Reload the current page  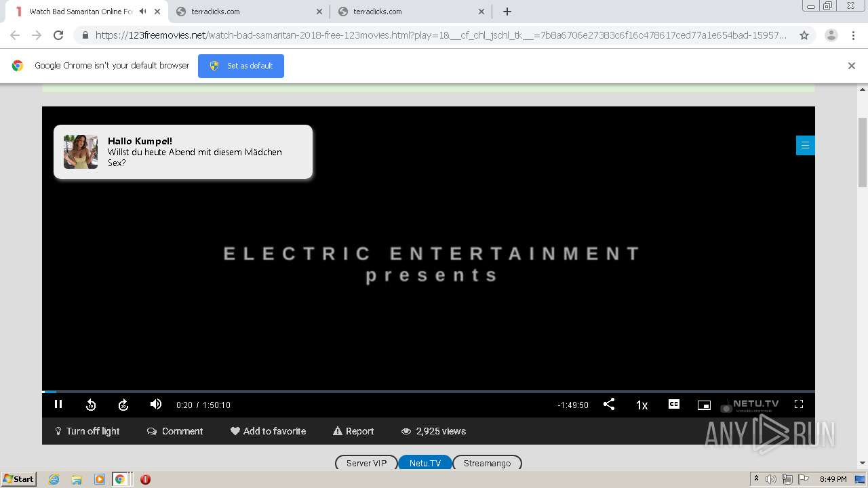(58, 35)
